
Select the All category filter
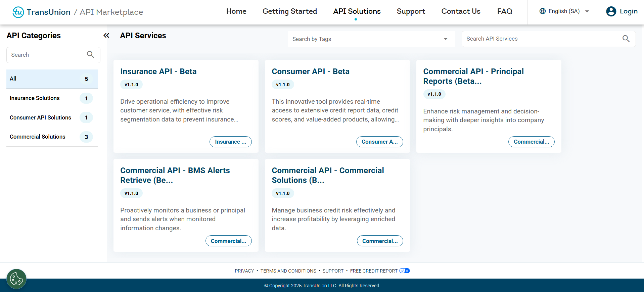[x=52, y=79]
